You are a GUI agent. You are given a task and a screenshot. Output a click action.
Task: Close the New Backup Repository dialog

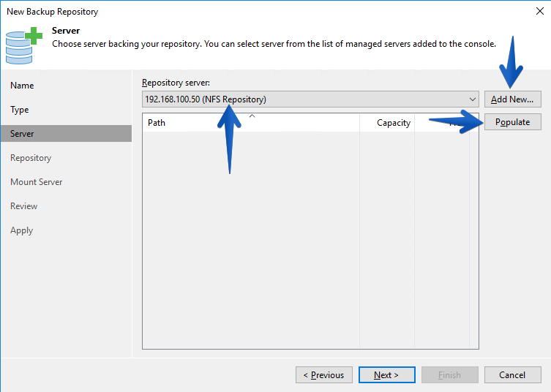tap(540, 11)
